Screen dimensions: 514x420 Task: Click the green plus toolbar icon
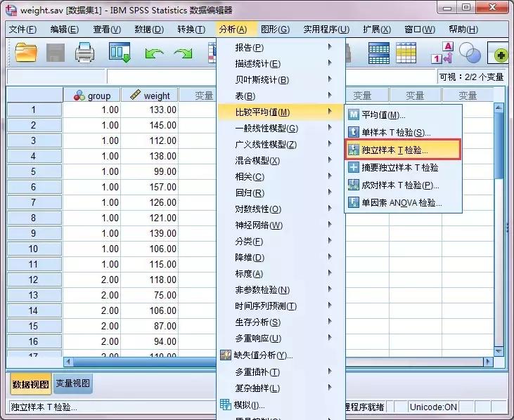pos(499,54)
